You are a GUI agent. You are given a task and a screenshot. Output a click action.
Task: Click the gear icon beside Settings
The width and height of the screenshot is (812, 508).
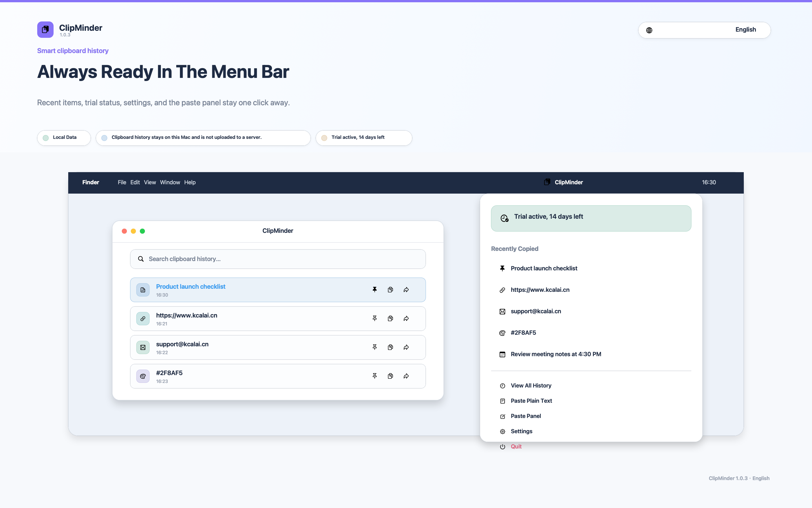(x=502, y=432)
